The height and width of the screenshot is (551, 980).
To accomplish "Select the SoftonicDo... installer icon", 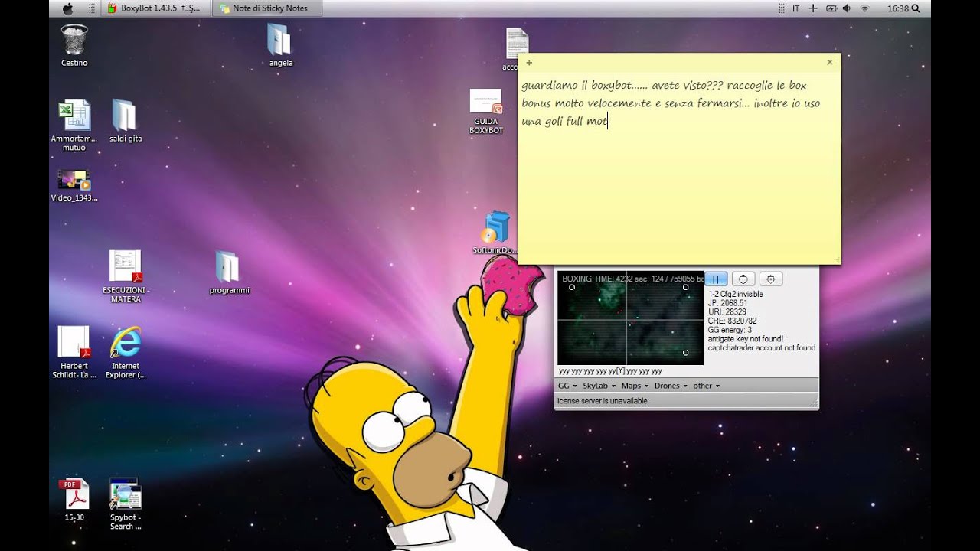I will [495, 233].
